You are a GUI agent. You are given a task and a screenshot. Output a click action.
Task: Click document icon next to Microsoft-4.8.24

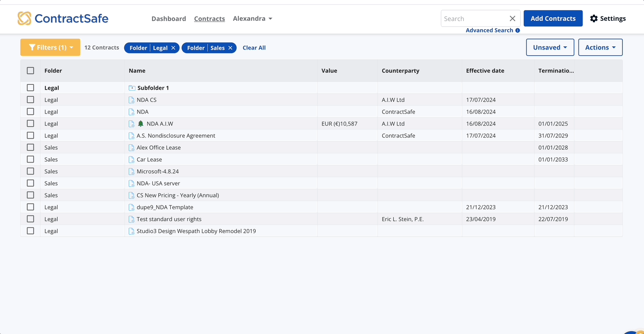[131, 171]
